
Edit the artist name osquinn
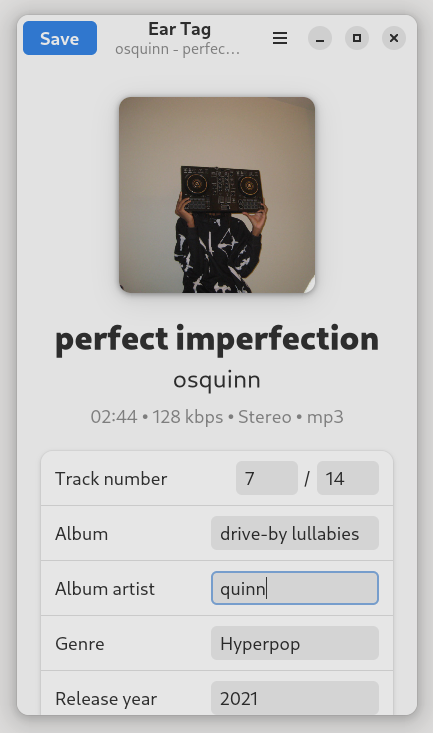tap(217, 380)
